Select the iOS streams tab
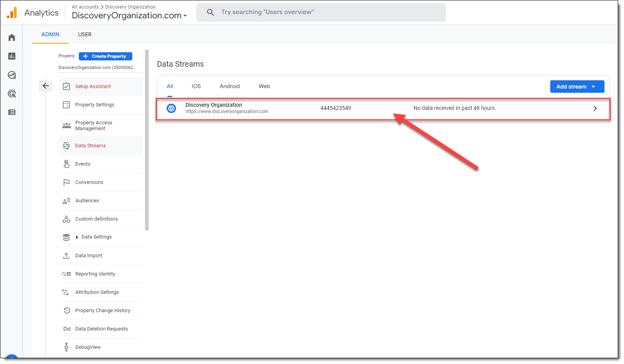Screen dimensions: 624x364 click(196, 86)
